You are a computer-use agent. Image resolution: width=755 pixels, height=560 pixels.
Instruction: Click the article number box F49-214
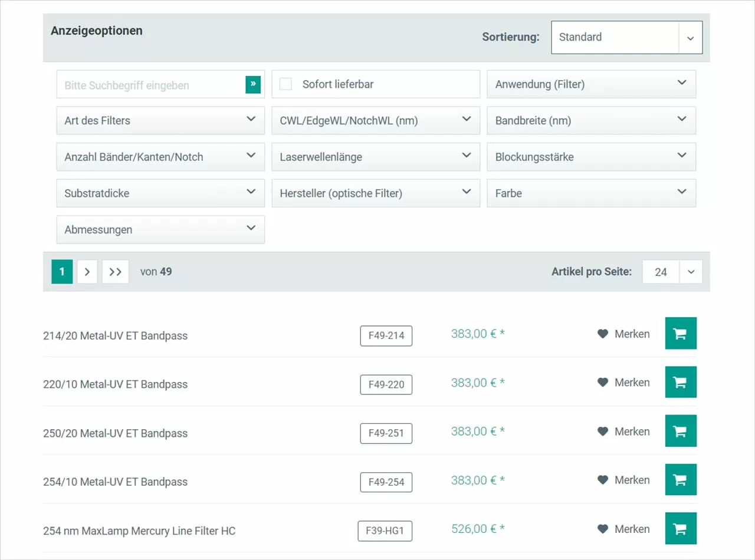(386, 335)
